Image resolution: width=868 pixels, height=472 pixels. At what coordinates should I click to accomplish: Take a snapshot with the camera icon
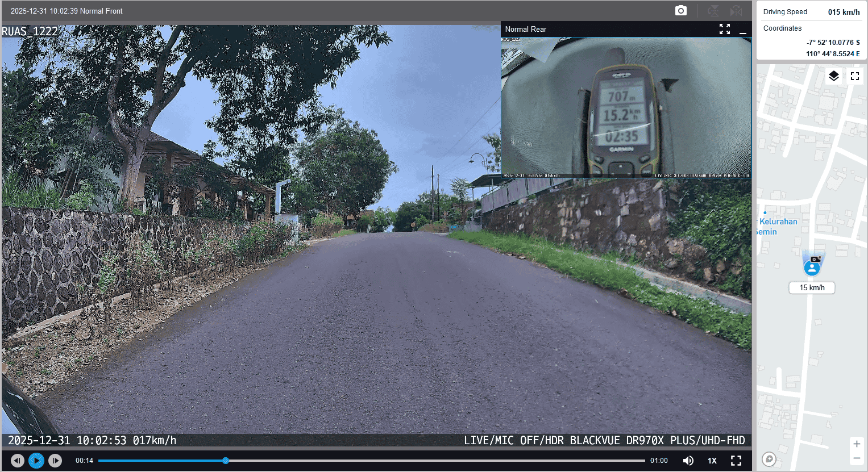pos(680,11)
